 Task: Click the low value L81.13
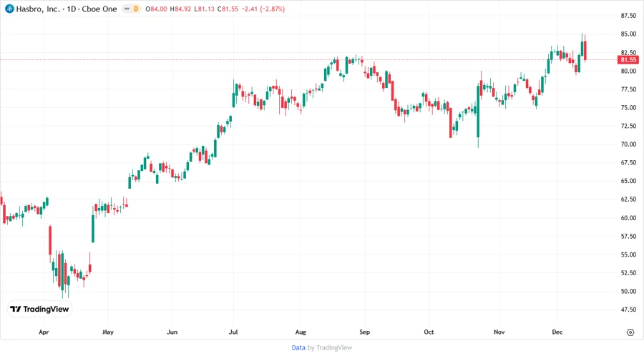click(204, 9)
